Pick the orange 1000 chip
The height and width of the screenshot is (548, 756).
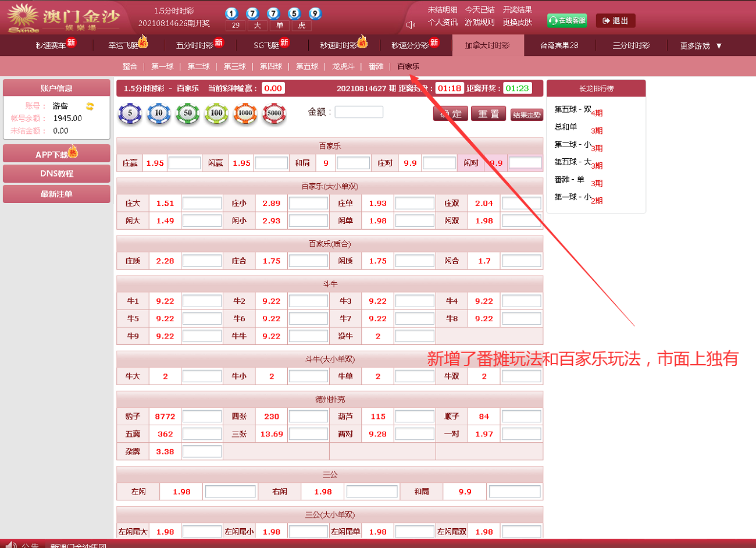(x=245, y=113)
